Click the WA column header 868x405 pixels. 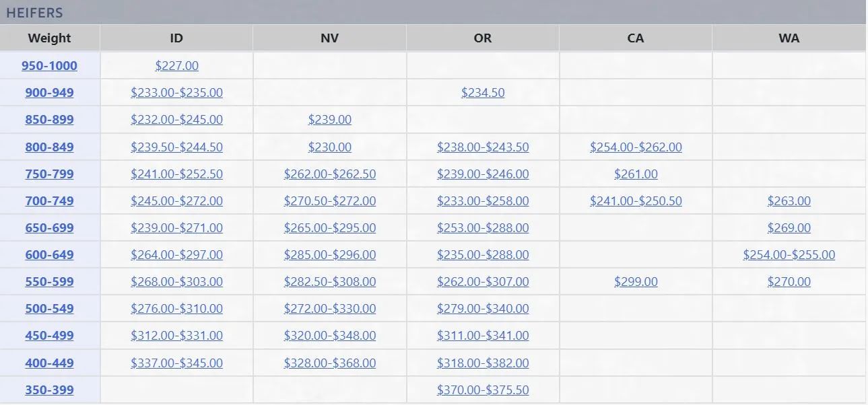coord(789,38)
